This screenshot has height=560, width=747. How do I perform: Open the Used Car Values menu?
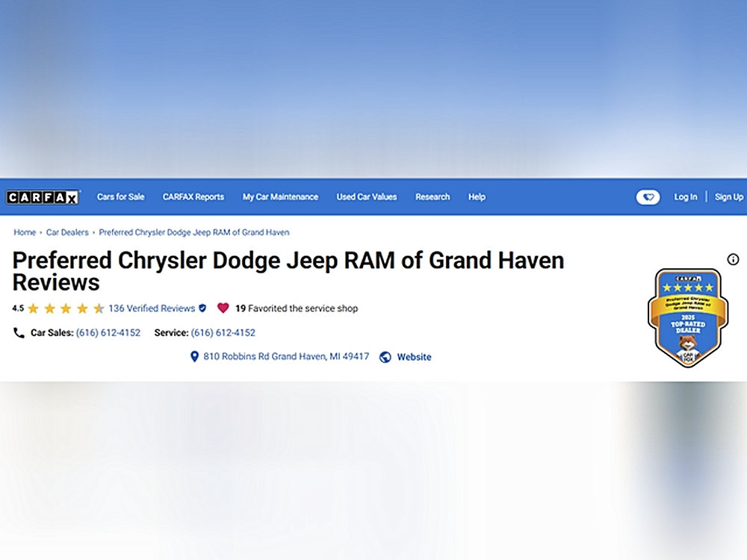pos(366,196)
